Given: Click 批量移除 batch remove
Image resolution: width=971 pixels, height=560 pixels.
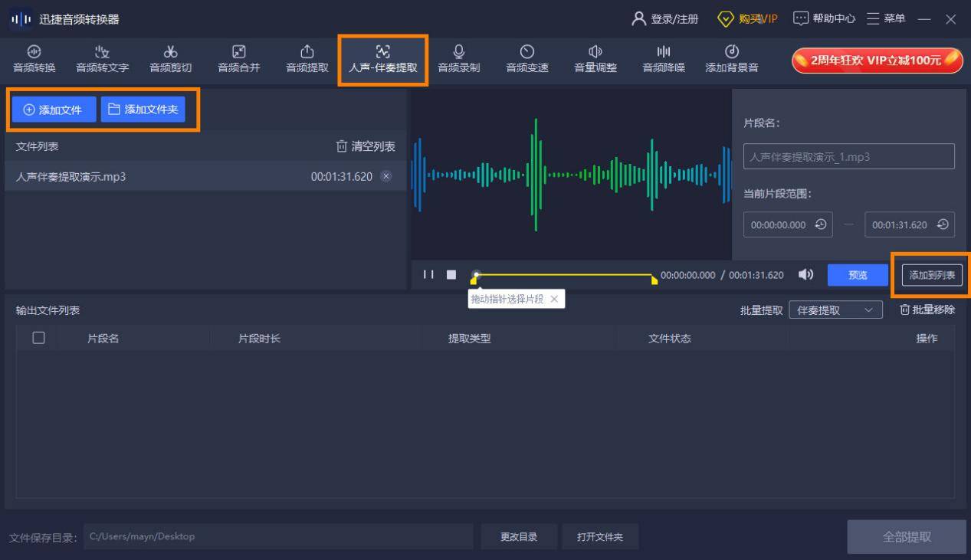Looking at the screenshot, I should [927, 310].
